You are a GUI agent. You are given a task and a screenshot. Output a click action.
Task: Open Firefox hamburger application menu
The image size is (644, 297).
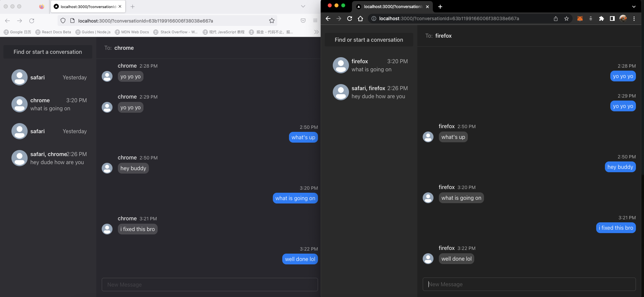point(315,21)
